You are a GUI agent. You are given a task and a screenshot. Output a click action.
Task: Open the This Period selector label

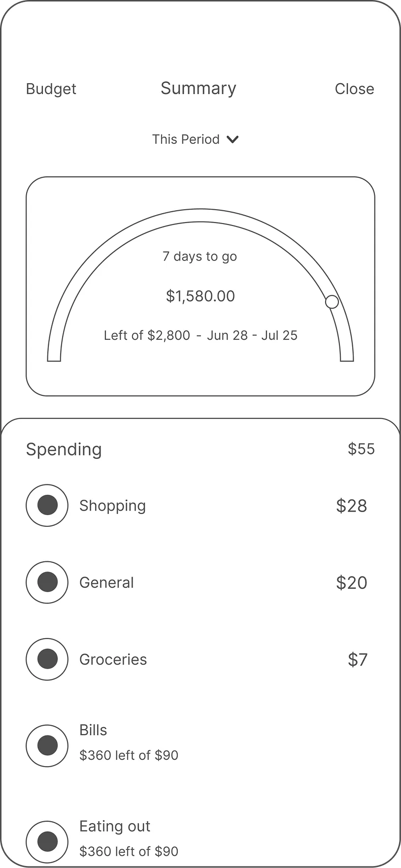(186, 139)
